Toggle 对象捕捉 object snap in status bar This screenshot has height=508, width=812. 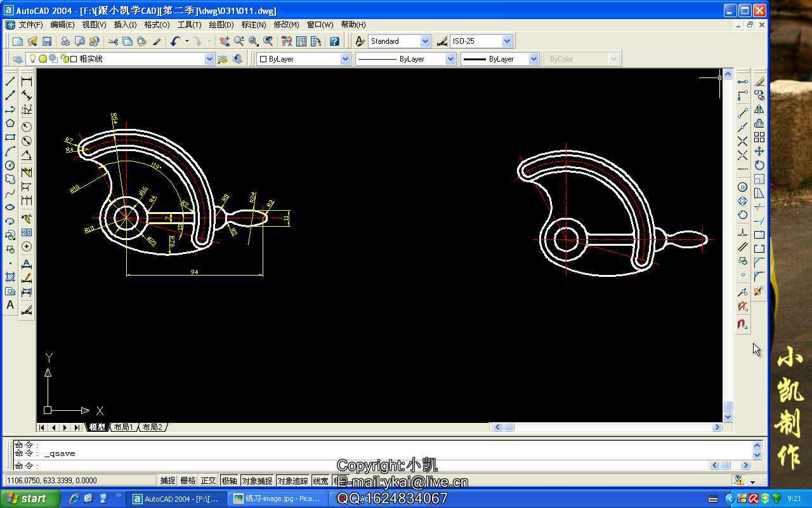[257, 481]
